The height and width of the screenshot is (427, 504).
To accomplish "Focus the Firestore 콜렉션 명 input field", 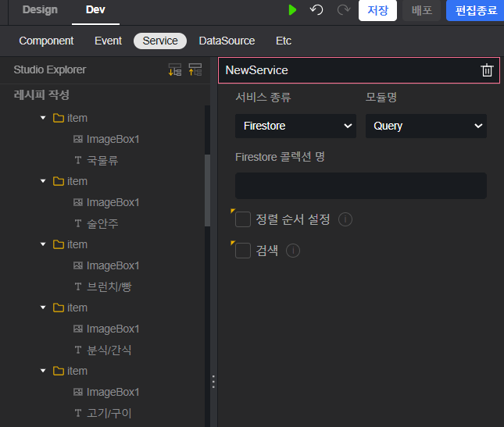I will tap(361, 186).
